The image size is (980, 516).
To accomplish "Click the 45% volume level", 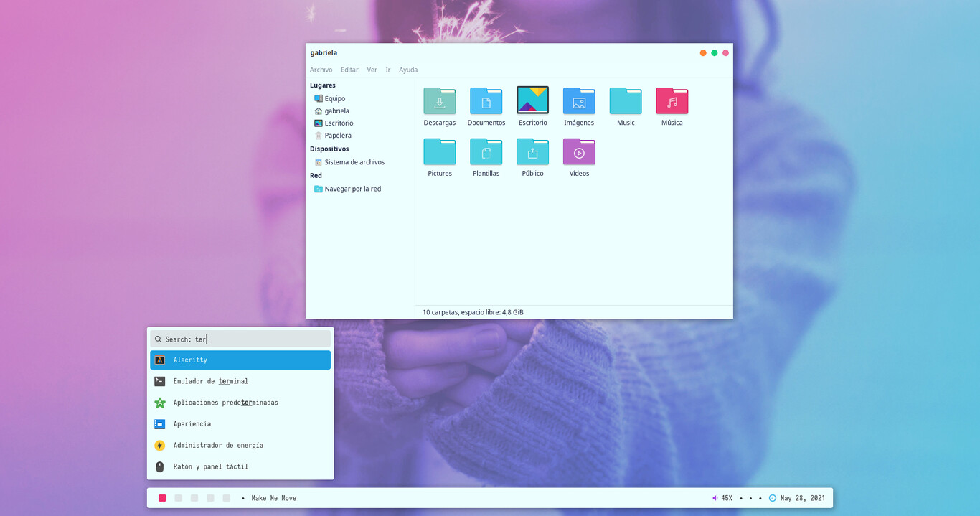I will point(727,498).
